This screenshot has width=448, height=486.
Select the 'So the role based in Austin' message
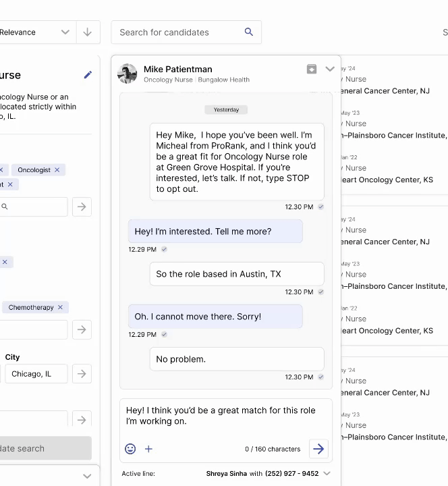pos(237,274)
